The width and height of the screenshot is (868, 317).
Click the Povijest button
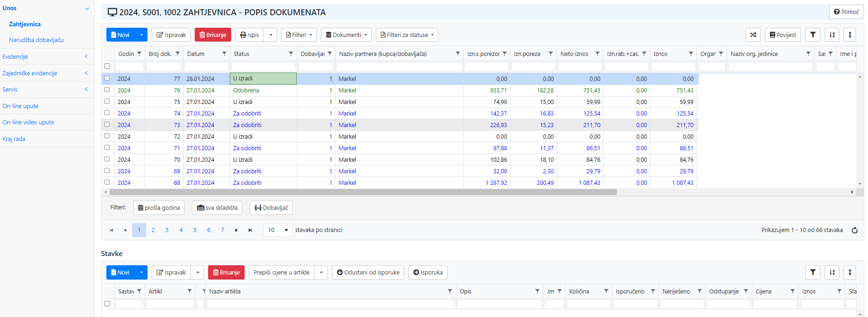click(783, 35)
